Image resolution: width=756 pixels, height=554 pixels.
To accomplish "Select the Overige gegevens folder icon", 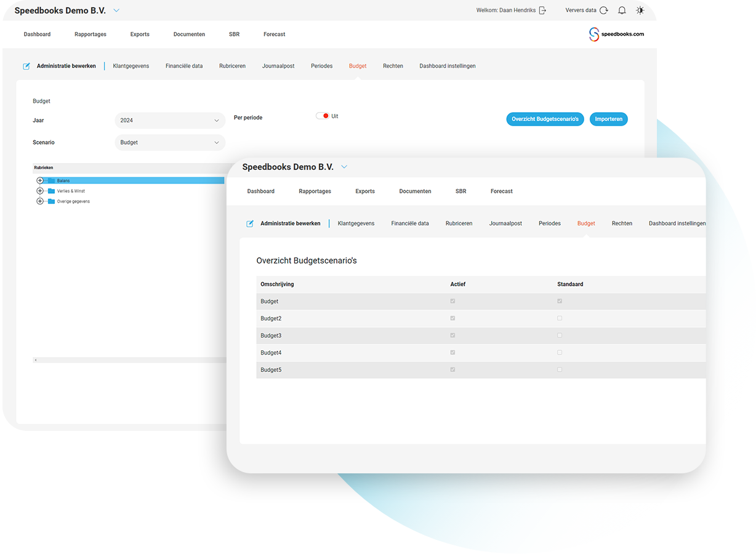I will click(x=52, y=201).
